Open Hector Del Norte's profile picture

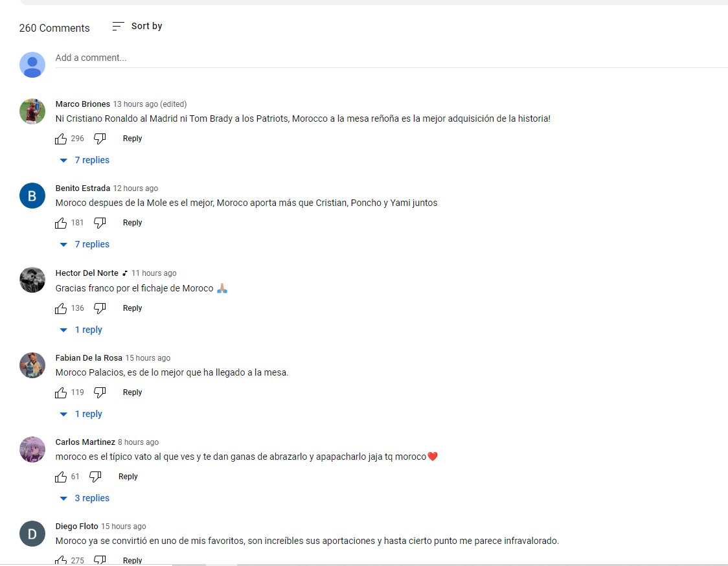coord(32,280)
